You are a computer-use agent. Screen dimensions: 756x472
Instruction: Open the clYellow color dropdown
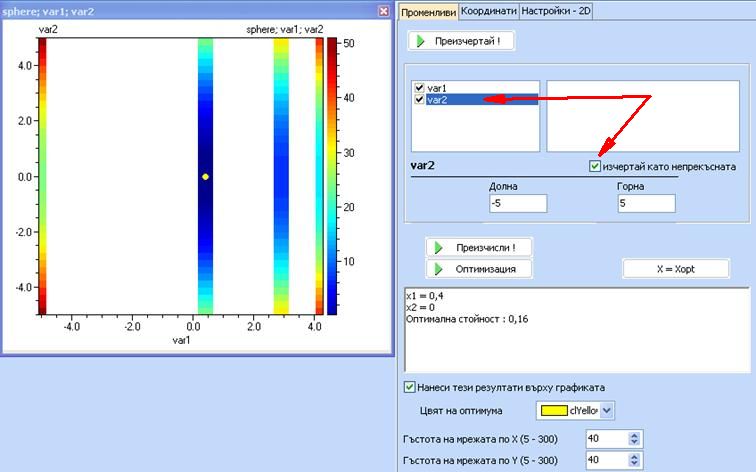pyautogui.click(x=607, y=410)
